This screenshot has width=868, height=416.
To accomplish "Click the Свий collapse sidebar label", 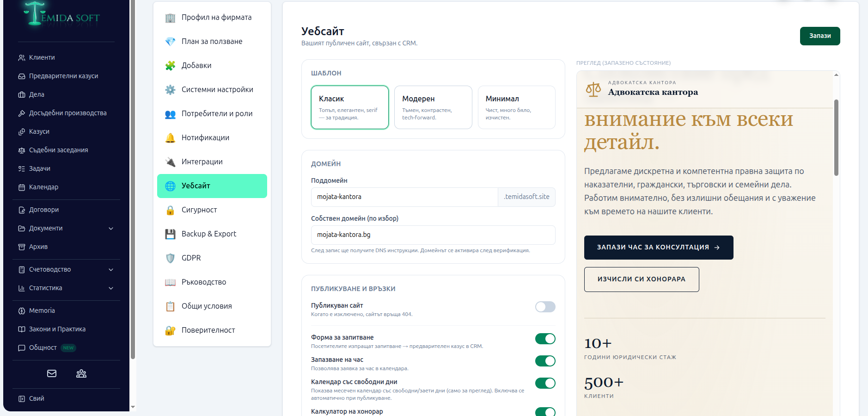I will click(x=37, y=399).
